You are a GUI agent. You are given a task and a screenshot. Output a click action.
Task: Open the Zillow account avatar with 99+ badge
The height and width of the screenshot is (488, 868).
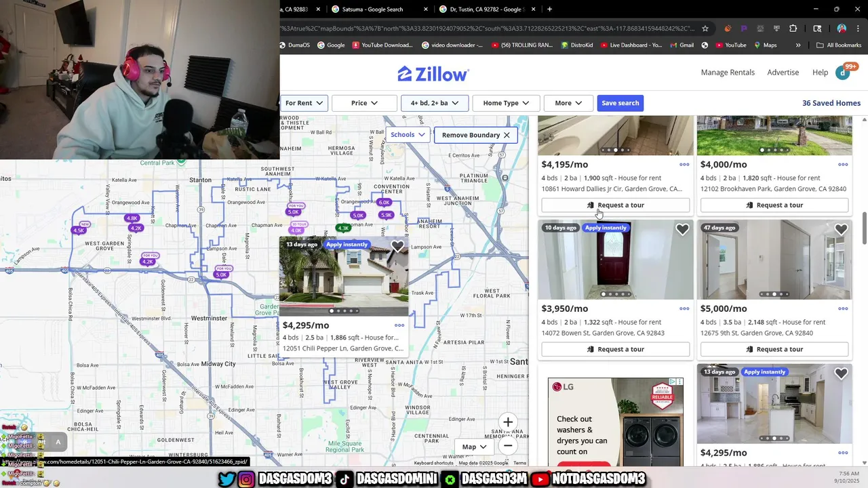click(843, 73)
